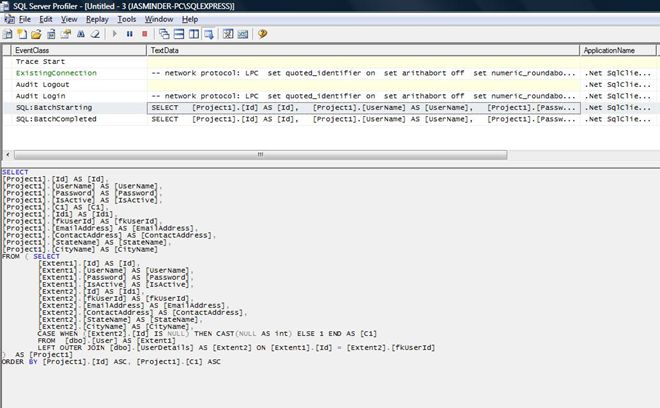Screen dimensions: 660x408
Task: Open the Edit menu
Action: pyautogui.click(x=45, y=19)
